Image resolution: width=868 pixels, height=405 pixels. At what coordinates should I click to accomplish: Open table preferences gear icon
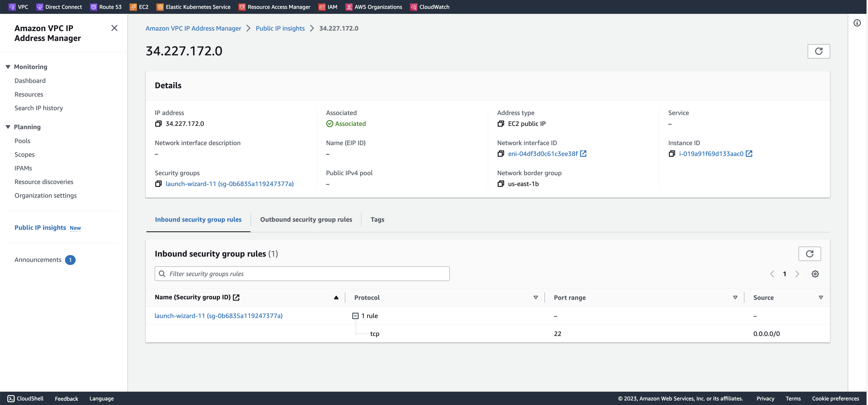pyautogui.click(x=815, y=274)
